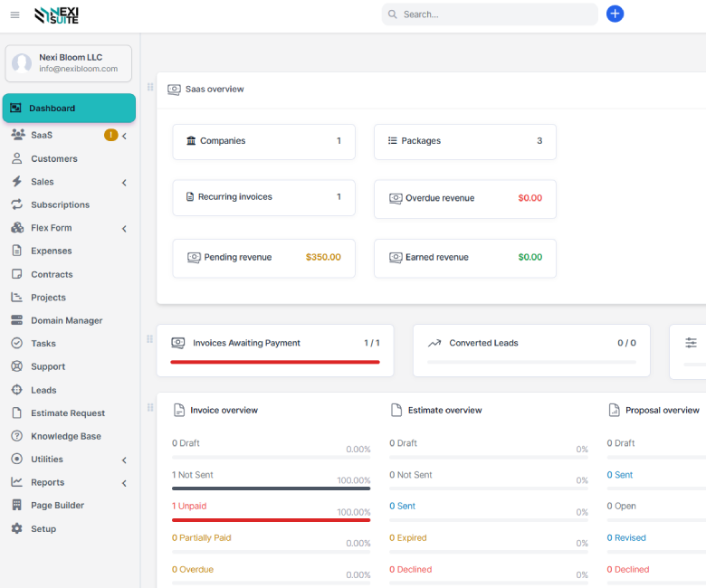Expand the Flex Form submenu chevron
706x588 pixels.
tap(124, 229)
